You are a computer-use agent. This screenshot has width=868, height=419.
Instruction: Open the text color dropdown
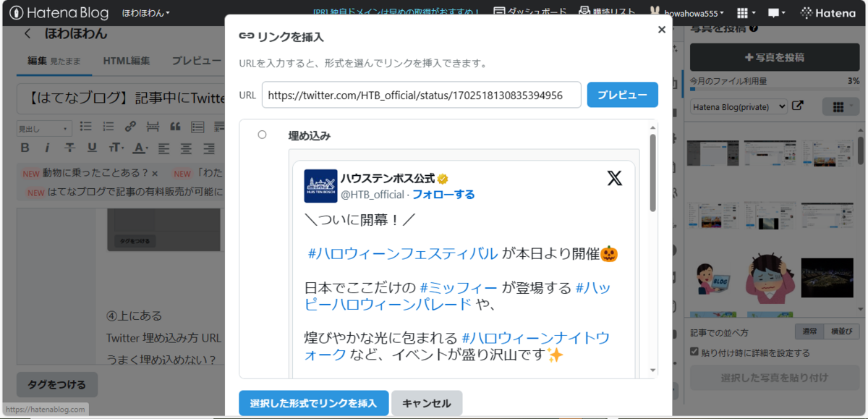click(140, 148)
